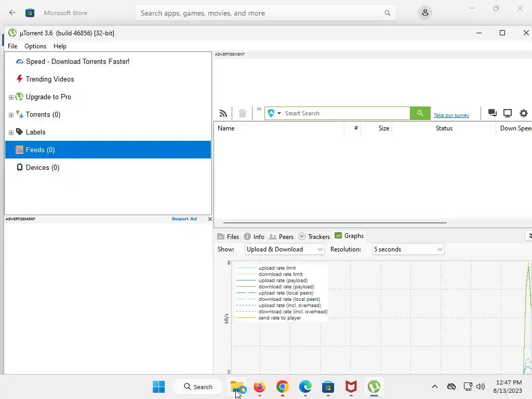Screen dimensions: 532x399
Task: Switch to the Info tab
Action: 254,236
